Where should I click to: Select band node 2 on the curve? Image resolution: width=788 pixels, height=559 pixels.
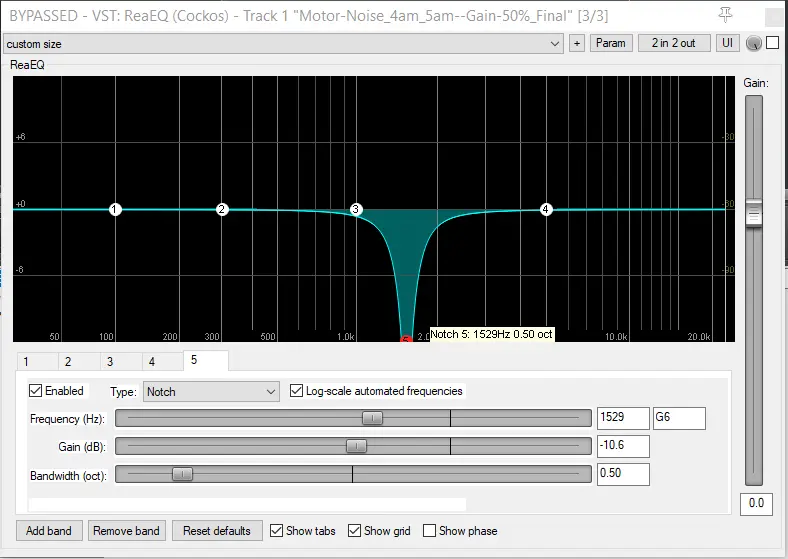pos(222,209)
